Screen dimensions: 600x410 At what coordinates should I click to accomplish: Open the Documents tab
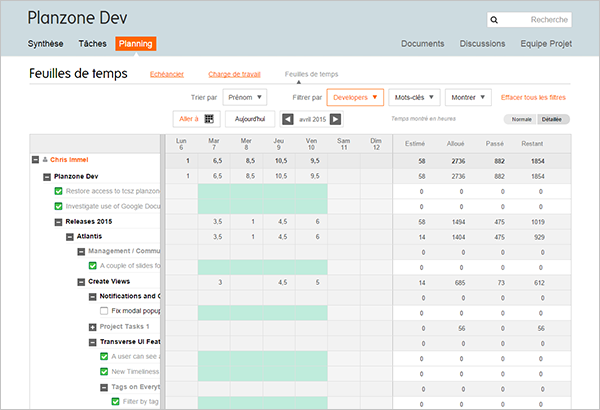(x=422, y=44)
